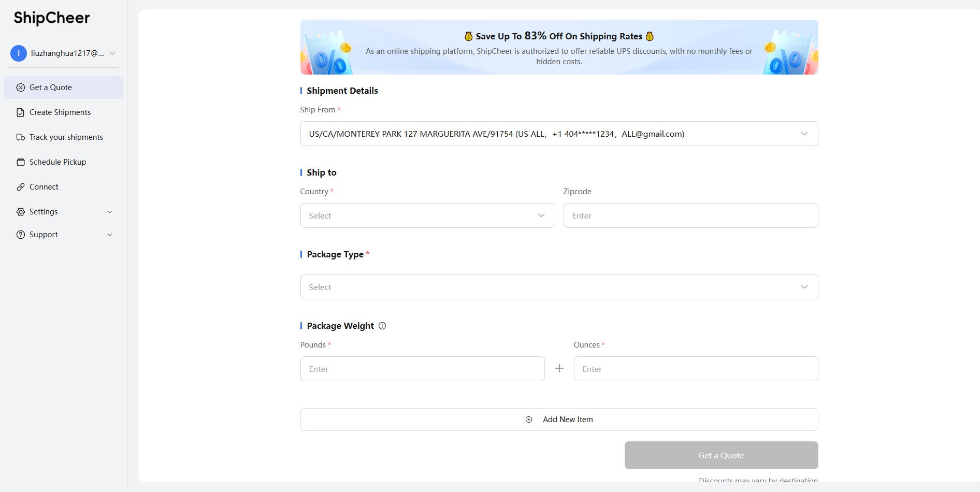
Task: Click the Create Shipments document icon
Action: [21, 112]
